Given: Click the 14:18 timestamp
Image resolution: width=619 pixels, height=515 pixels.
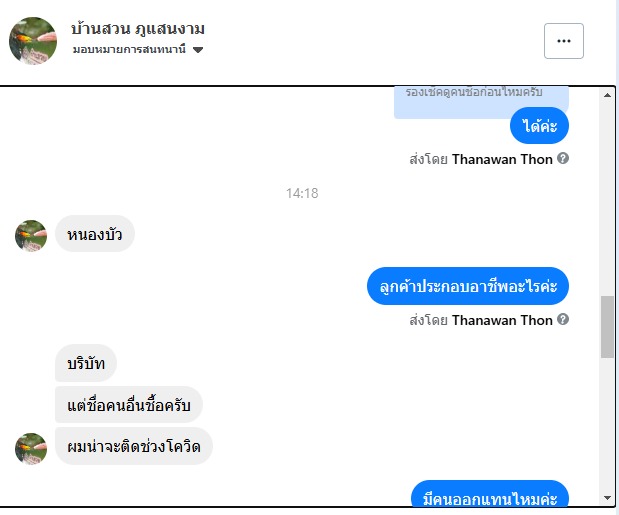Looking at the screenshot, I should [x=302, y=193].
